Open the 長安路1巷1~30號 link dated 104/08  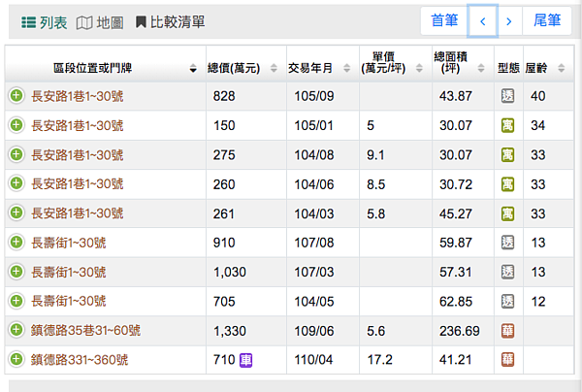pos(78,155)
